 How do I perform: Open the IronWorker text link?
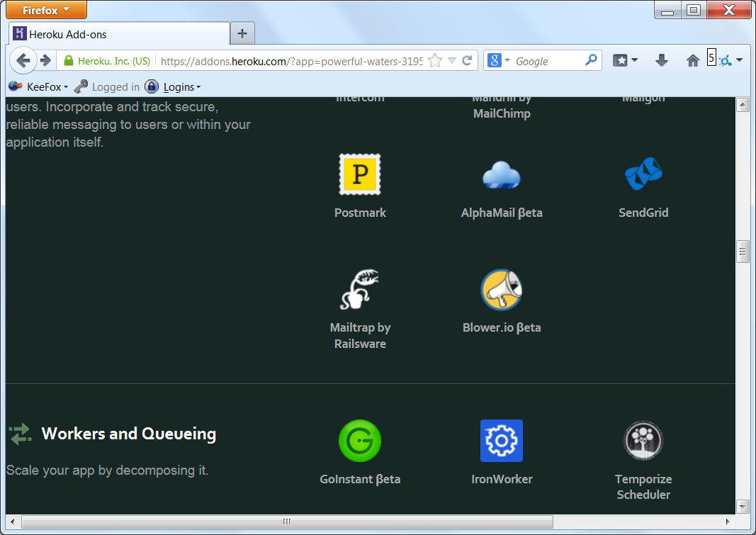[x=502, y=479]
